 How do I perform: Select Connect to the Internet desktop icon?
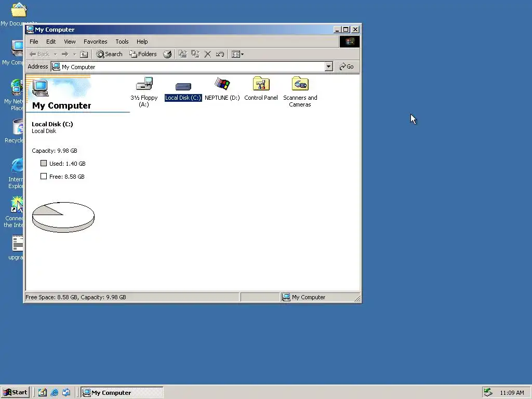14,212
